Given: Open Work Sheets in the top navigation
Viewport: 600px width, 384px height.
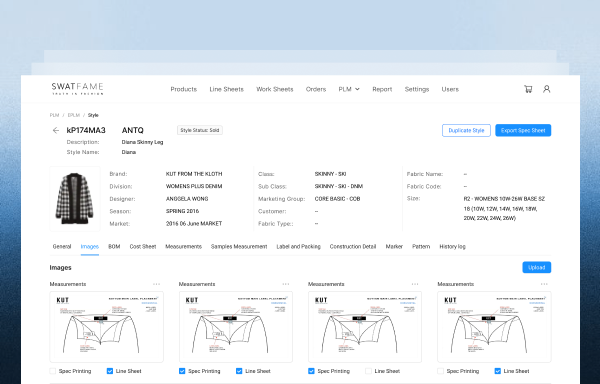Looking at the screenshot, I should pos(275,89).
